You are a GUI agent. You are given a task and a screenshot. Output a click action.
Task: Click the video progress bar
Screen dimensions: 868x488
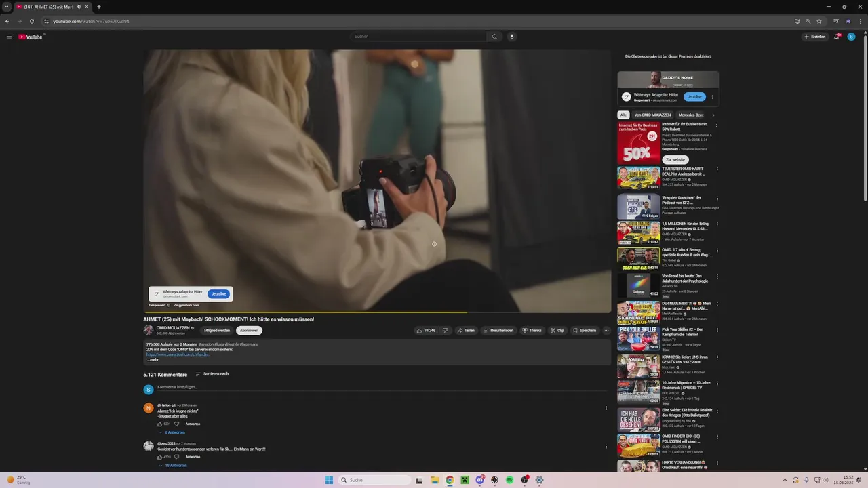coord(377,312)
